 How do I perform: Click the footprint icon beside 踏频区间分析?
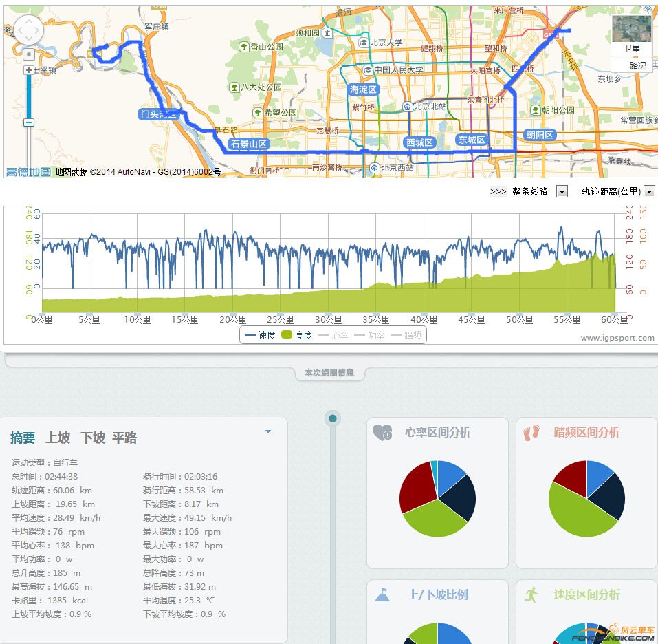[x=530, y=431]
